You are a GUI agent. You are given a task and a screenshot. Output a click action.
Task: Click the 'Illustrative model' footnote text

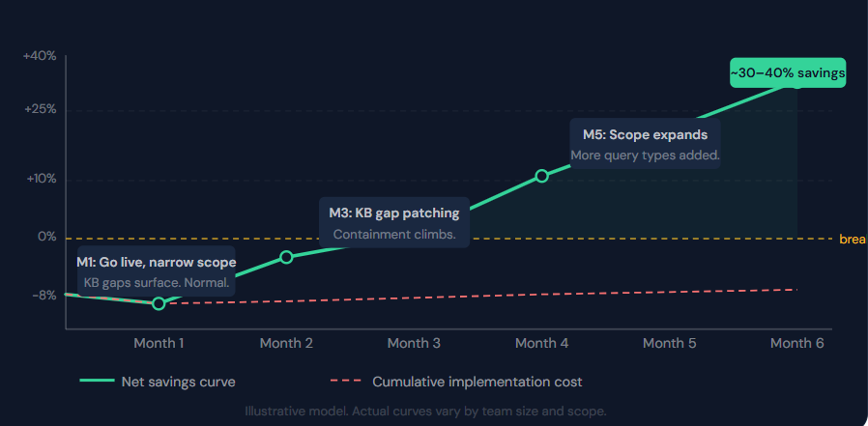[x=425, y=412]
